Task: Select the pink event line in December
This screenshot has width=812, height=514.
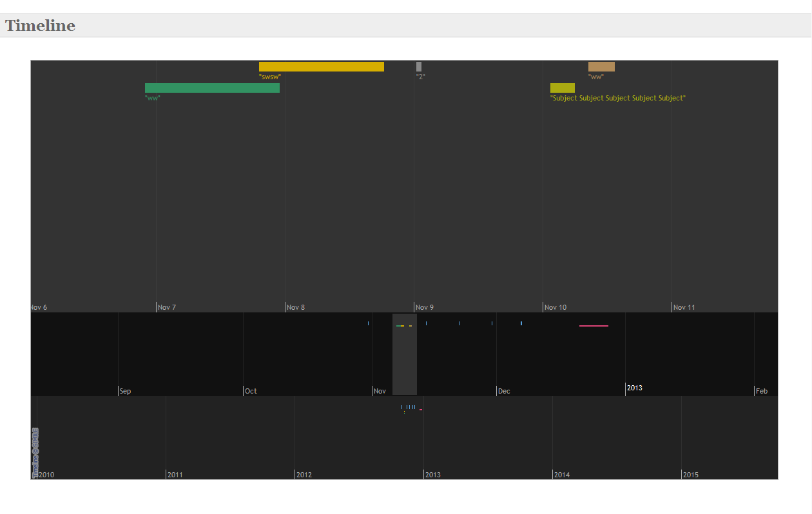Action: pos(594,326)
